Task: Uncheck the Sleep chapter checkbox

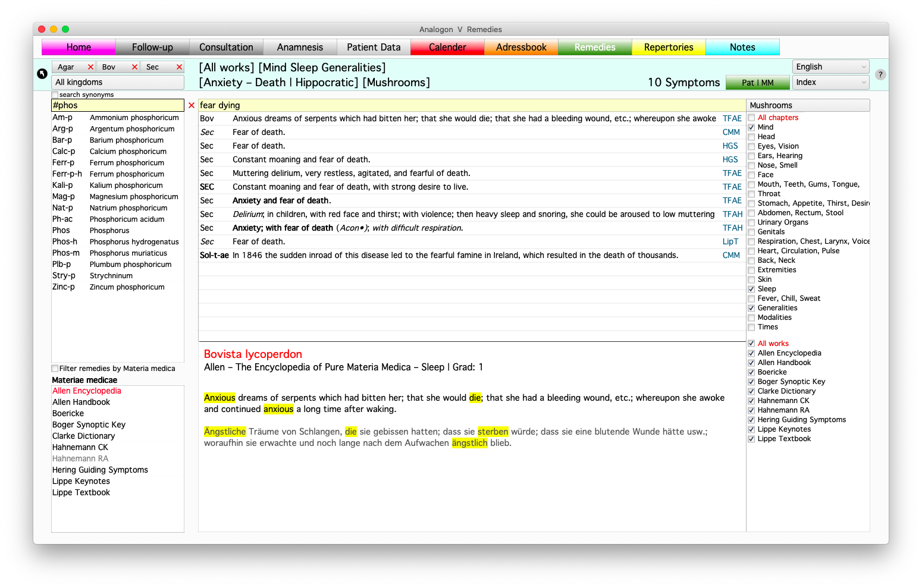Action: pyautogui.click(x=751, y=289)
